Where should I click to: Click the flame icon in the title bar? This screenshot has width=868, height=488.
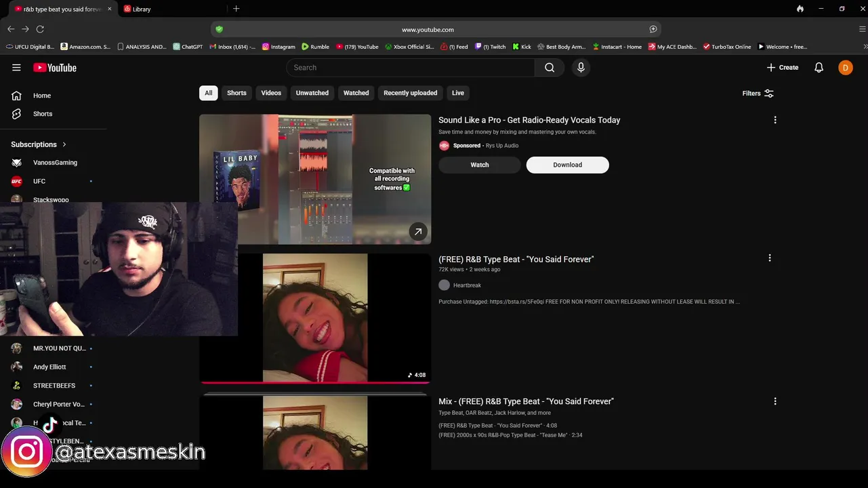[x=800, y=9]
